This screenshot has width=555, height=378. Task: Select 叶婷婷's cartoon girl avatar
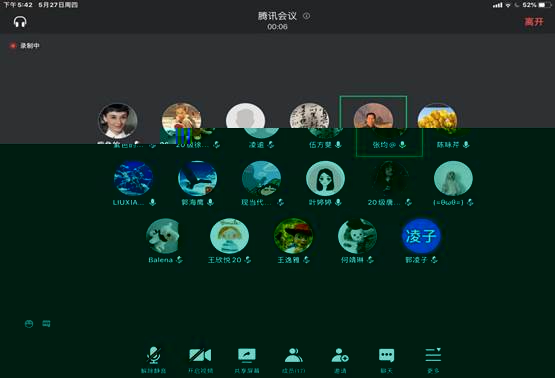coord(325,178)
